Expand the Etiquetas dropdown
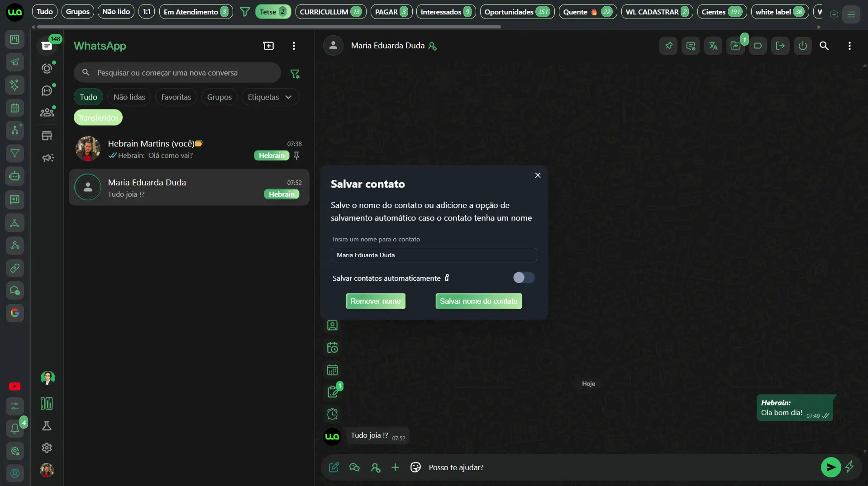The image size is (868, 486). click(270, 97)
